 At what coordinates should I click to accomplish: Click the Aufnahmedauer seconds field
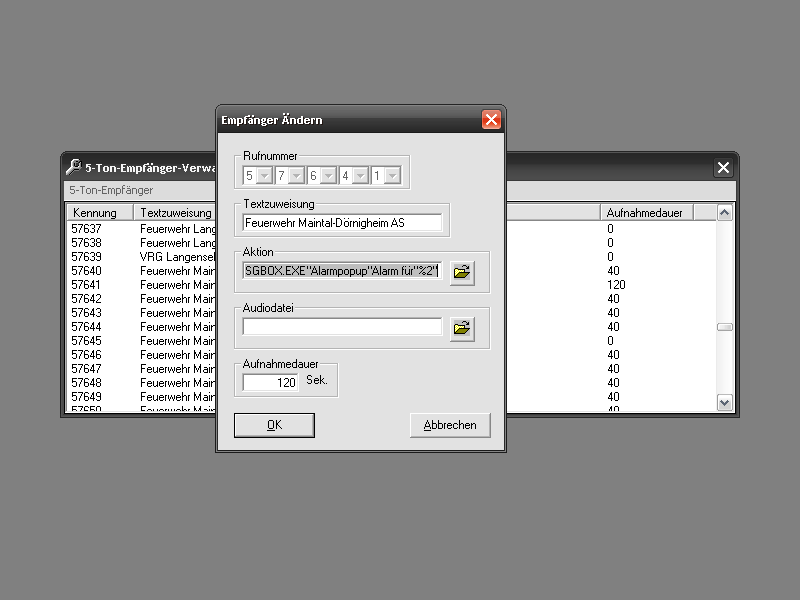tap(271, 382)
